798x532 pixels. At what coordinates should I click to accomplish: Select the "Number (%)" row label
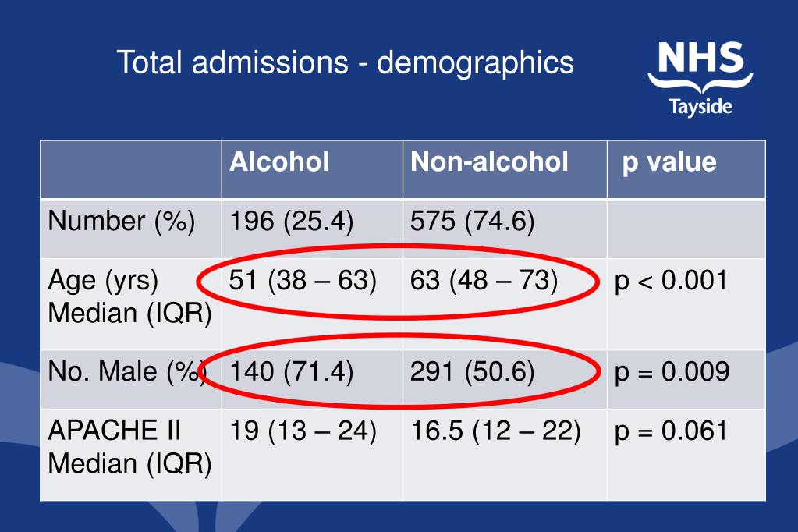[x=122, y=222]
